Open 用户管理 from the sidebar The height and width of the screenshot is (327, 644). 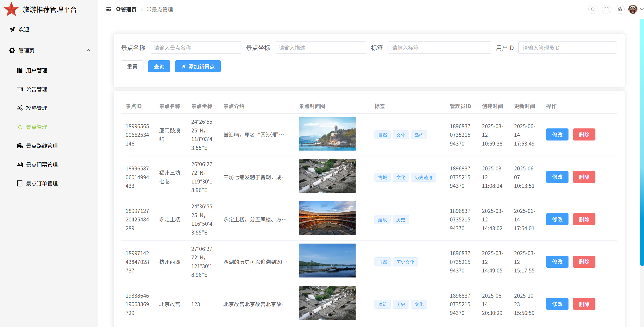coord(36,70)
